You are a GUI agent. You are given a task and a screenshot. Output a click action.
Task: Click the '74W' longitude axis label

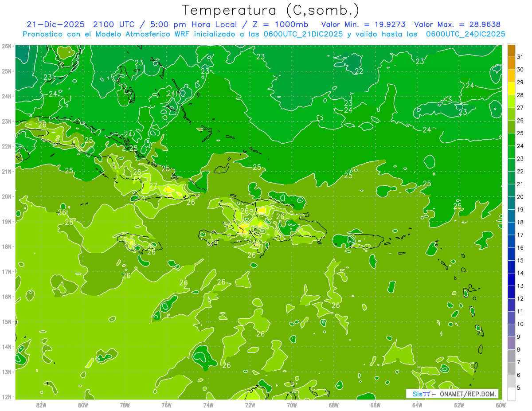pyautogui.click(x=208, y=405)
